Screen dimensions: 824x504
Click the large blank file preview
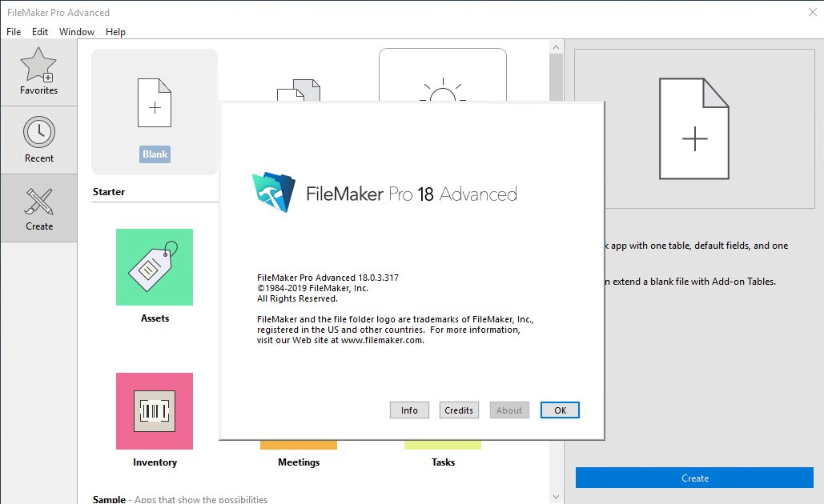click(x=694, y=129)
